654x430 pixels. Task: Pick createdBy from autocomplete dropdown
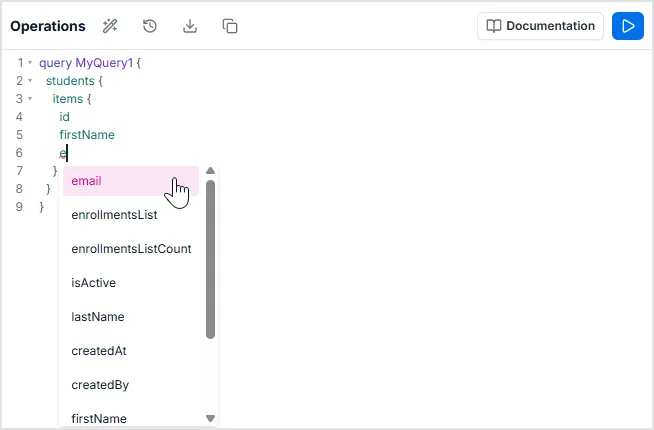(x=100, y=385)
